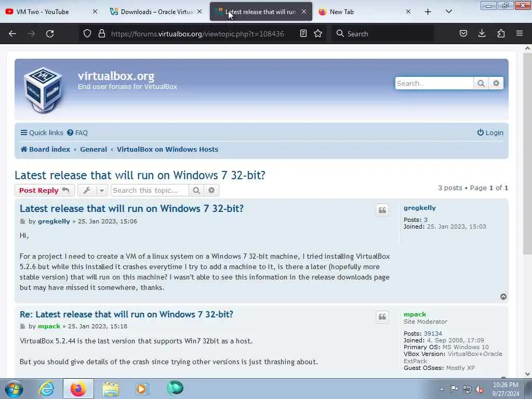Click the topic tools wrench icon

click(87, 190)
